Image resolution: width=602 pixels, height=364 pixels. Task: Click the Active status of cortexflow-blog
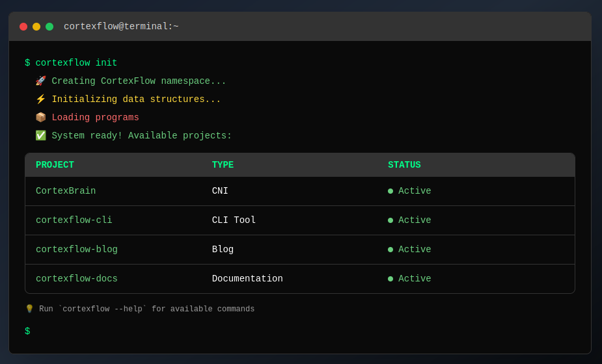tap(415, 250)
